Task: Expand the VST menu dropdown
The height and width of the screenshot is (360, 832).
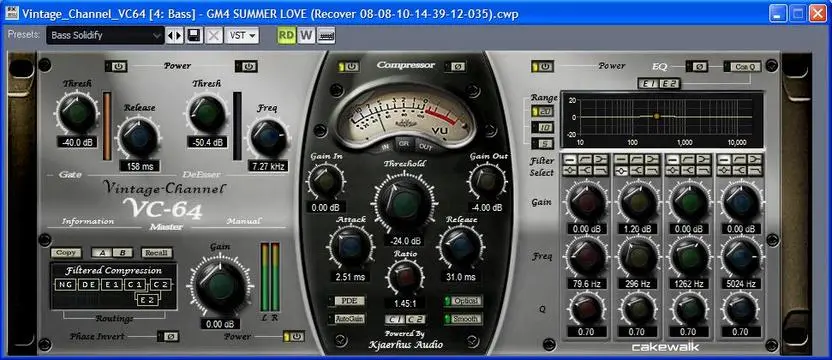Action: [x=242, y=36]
